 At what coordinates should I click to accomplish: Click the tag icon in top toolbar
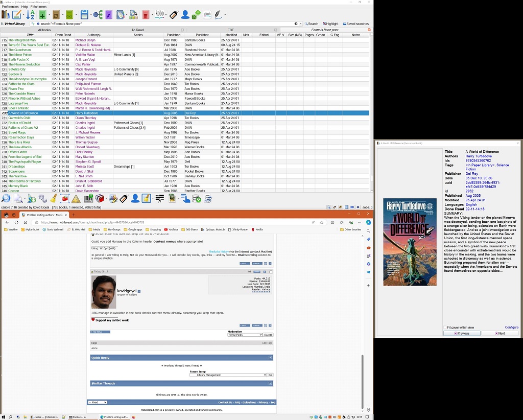174,14
